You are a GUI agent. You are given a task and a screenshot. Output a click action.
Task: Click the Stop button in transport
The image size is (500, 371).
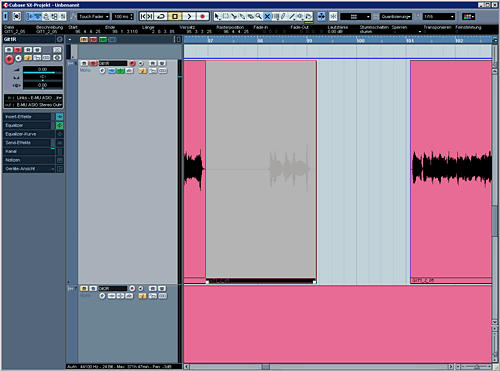coord(175,16)
